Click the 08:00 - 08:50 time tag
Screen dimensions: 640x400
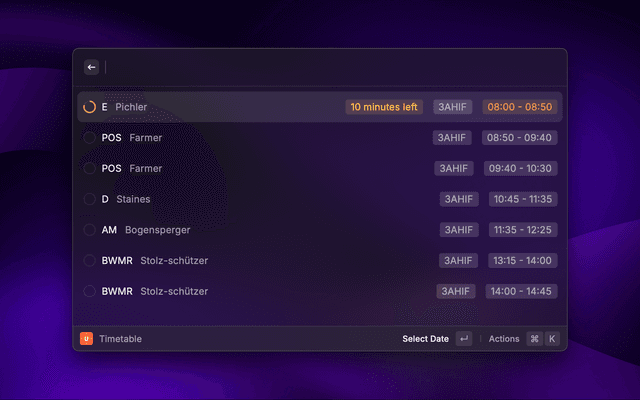point(520,107)
